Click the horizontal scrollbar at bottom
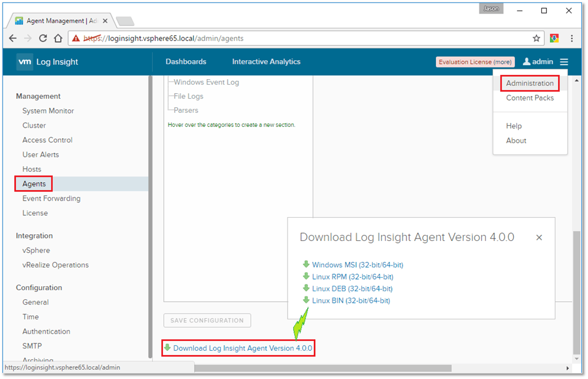 323,369
